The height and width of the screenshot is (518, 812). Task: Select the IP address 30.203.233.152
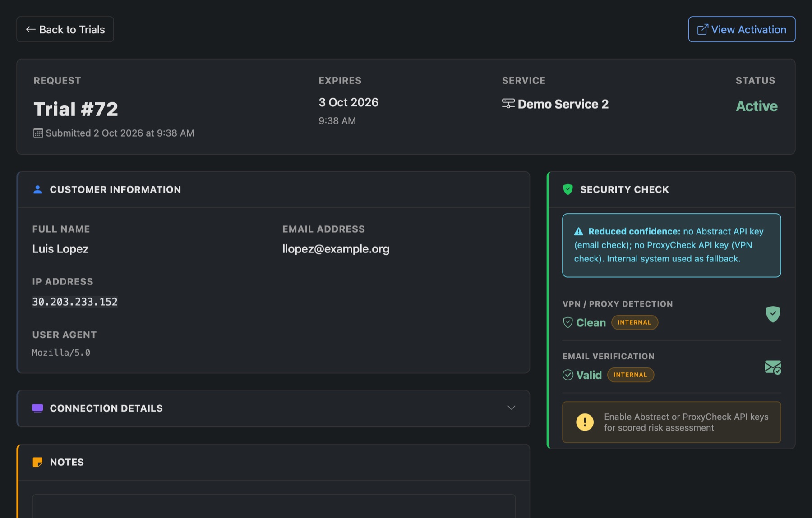tap(75, 302)
